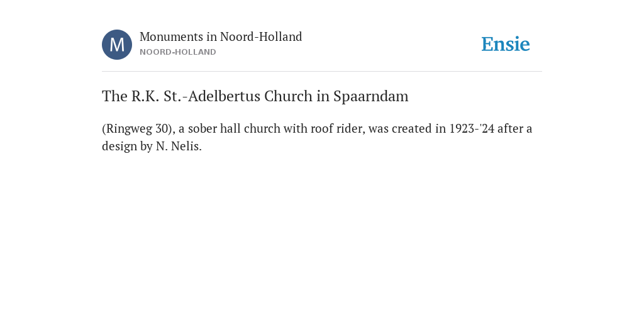
Task: Click the text 'design by N. Nelis.'
Action: pos(152,146)
